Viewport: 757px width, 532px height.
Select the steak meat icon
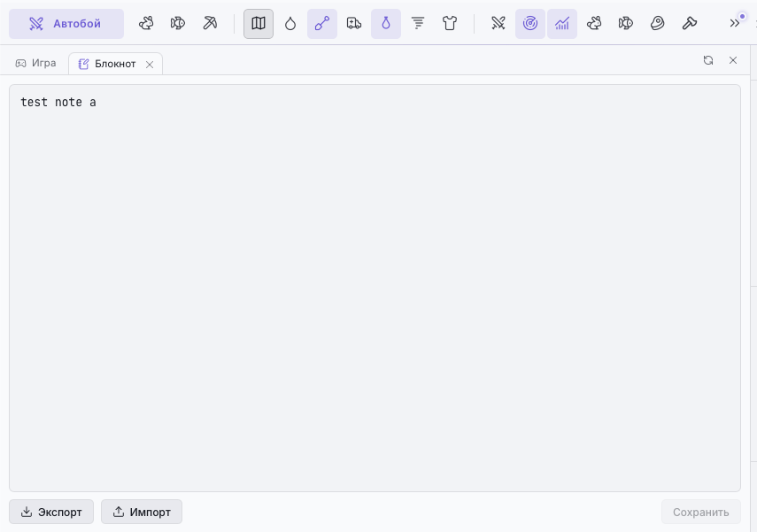(658, 24)
